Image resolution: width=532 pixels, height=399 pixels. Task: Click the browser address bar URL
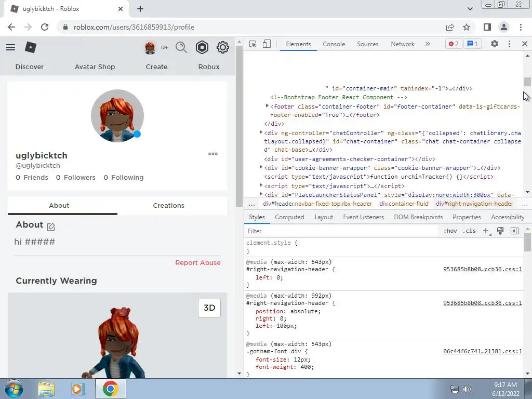click(x=134, y=27)
